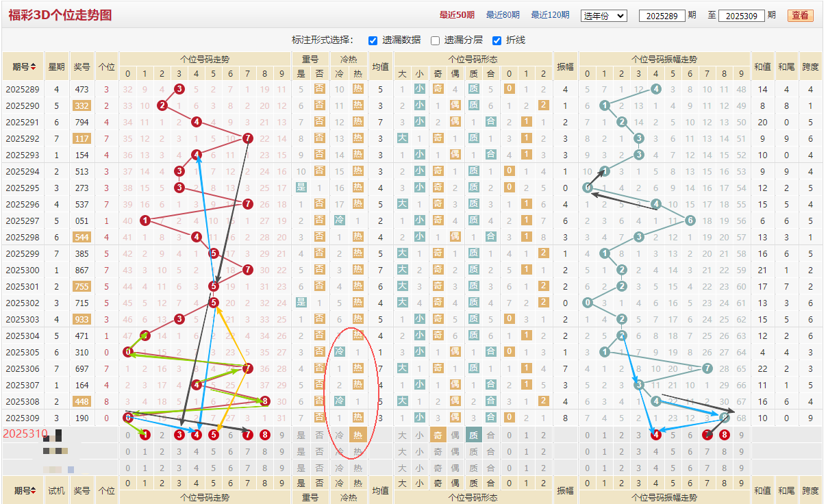The image size is (828, 504).
Task: Select 是 under 重号 in 2025310 row
Action: pos(301,434)
